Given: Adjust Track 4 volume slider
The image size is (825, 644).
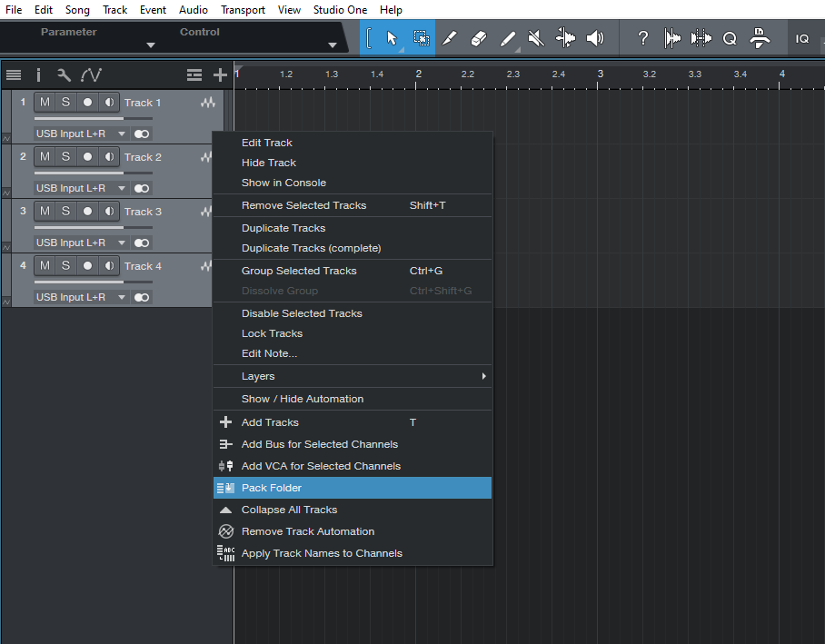Looking at the screenshot, I should point(93,282).
